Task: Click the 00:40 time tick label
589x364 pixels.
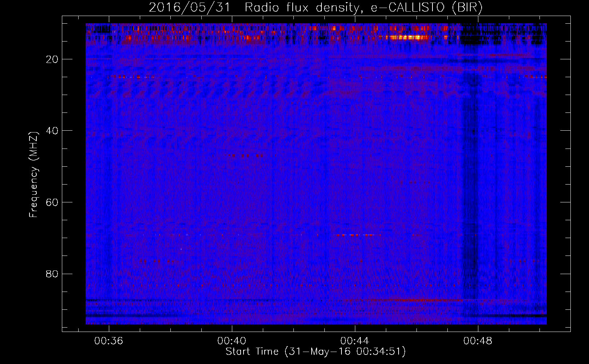Action: click(x=232, y=341)
